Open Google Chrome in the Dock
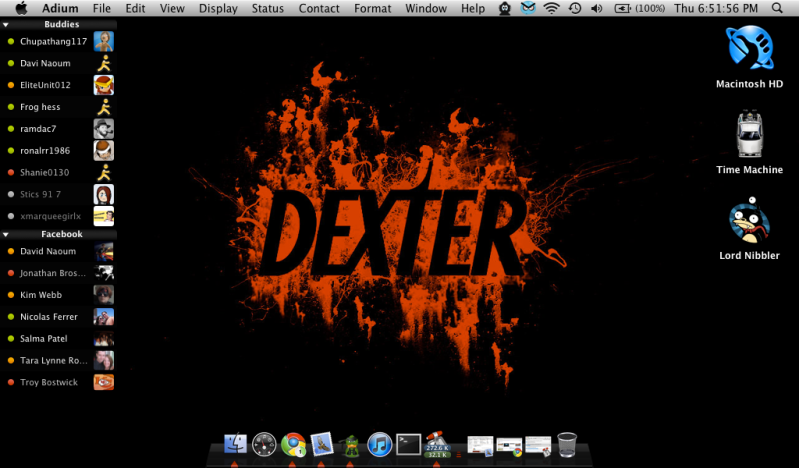 coord(293,445)
